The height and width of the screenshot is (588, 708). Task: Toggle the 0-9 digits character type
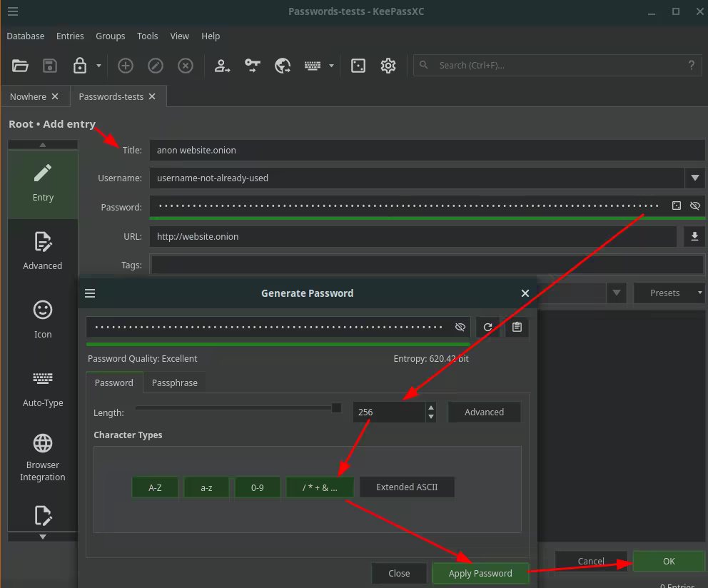pos(258,487)
